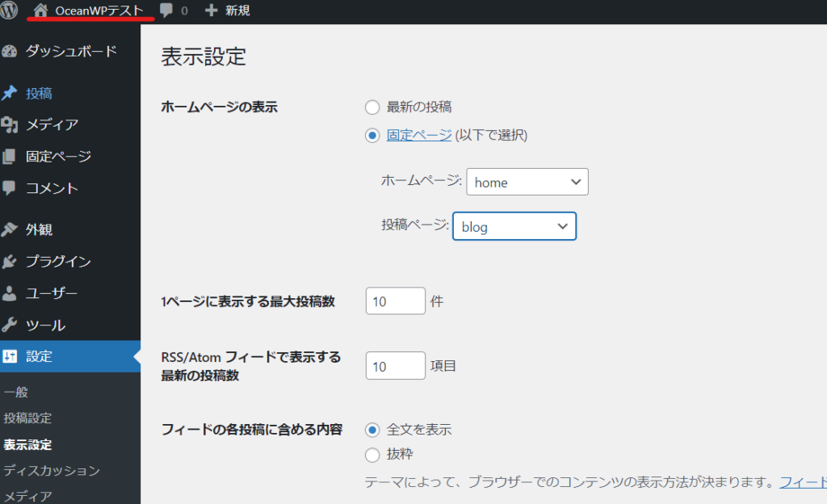Choose 全文を表示 for feed content
This screenshot has height=504, width=827.
click(372, 430)
